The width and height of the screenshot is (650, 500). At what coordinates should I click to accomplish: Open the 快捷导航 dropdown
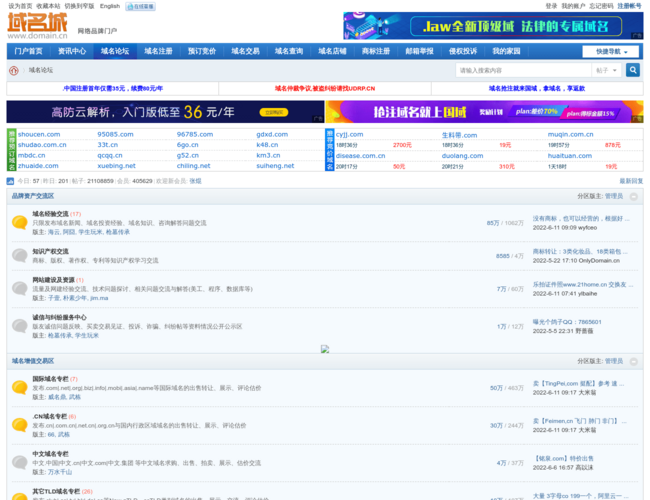pos(613,51)
